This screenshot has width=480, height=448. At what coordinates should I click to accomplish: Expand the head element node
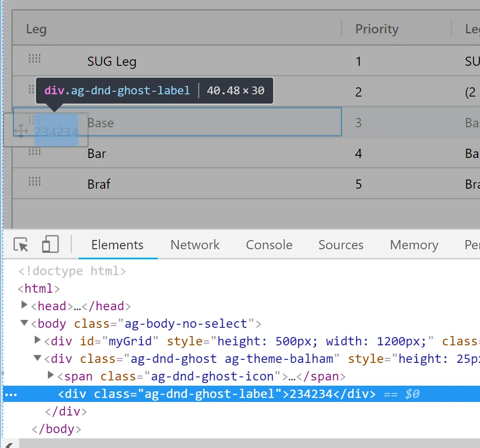pos(24,305)
